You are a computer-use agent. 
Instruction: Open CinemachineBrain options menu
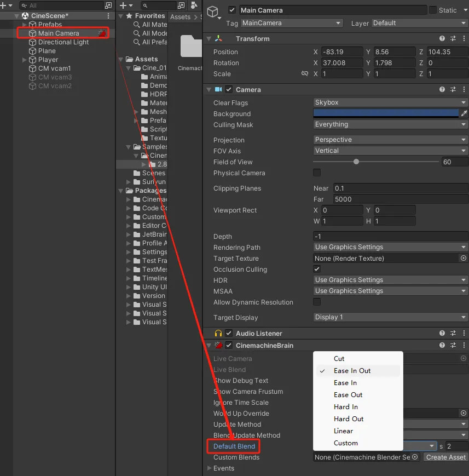[464, 345]
